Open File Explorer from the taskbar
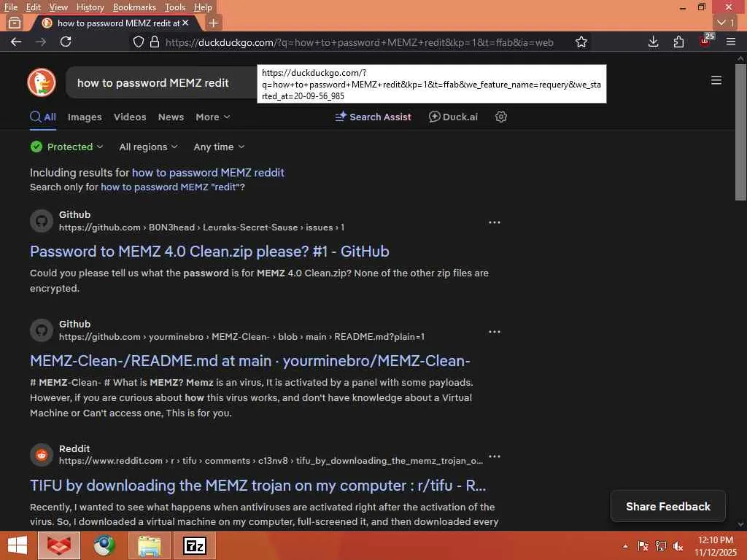 150,545
